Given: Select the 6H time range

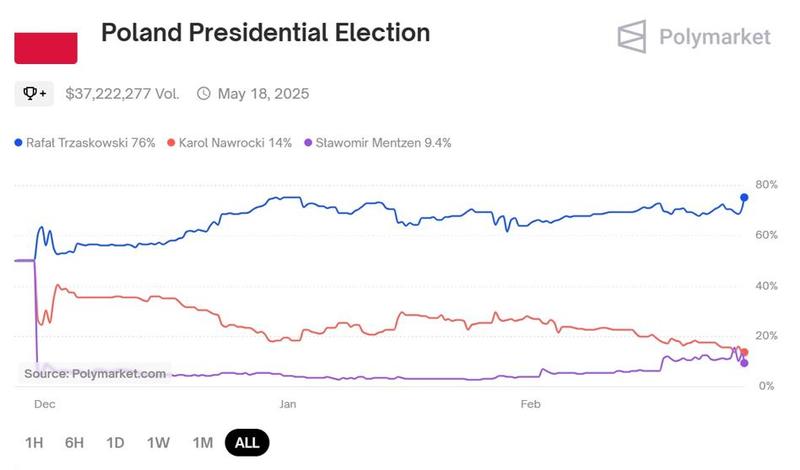Looking at the screenshot, I should coord(74,442).
